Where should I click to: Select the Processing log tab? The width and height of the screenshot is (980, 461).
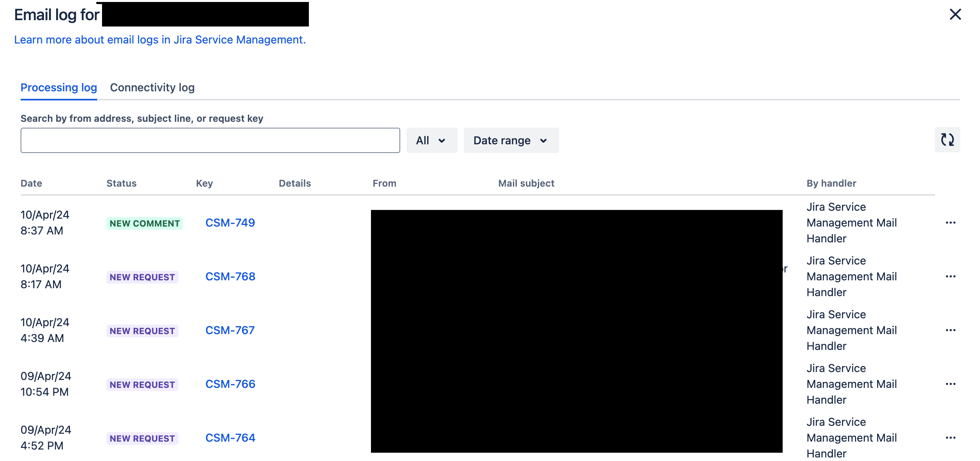59,87
